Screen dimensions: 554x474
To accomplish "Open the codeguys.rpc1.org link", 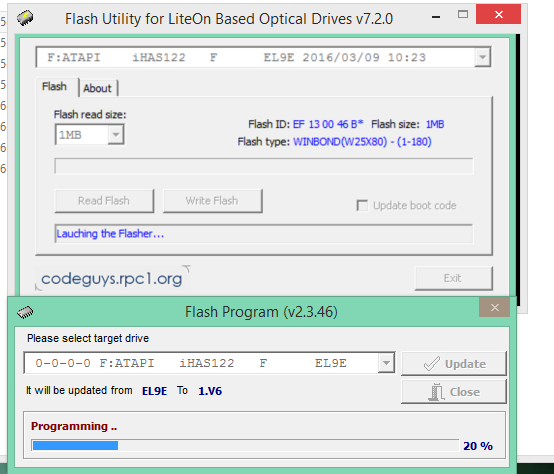I will click(x=112, y=279).
